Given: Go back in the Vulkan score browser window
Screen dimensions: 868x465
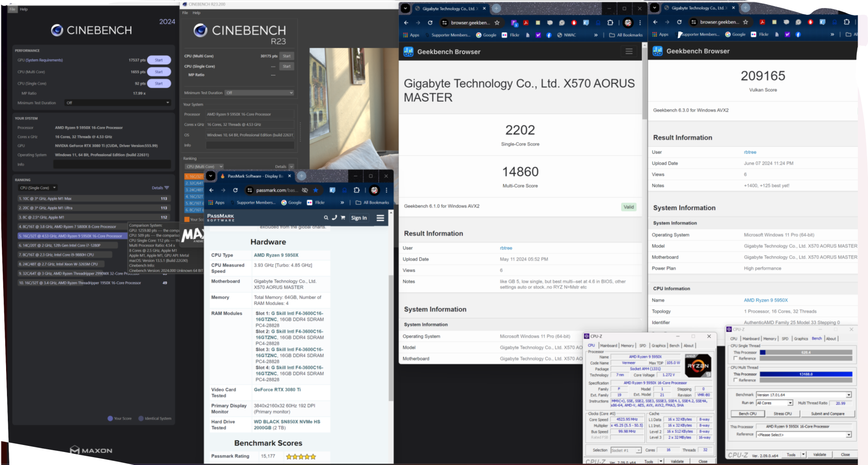Looking at the screenshot, I should [x=655, y=22].
